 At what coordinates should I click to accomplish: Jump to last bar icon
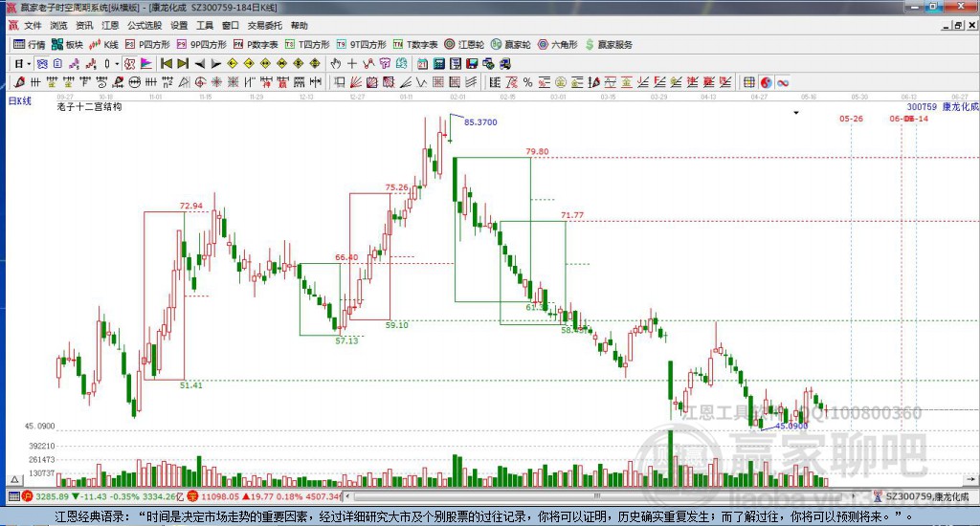pyautogui.click(x=183, y=64)
